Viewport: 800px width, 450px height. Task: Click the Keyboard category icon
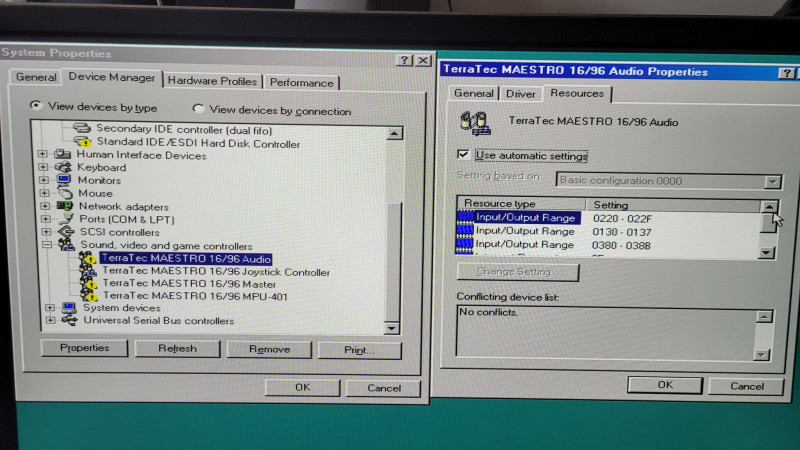pos(63,167)
